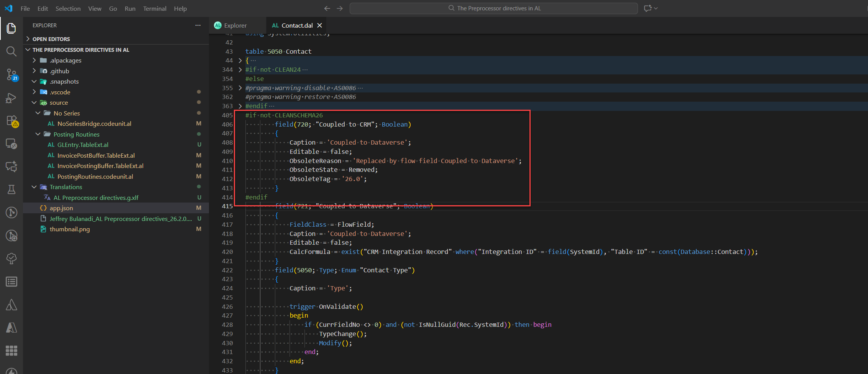Viewport: 868px width, 374px height.
Task: Open the Copilot Chat icon
Action: point(12,166)
